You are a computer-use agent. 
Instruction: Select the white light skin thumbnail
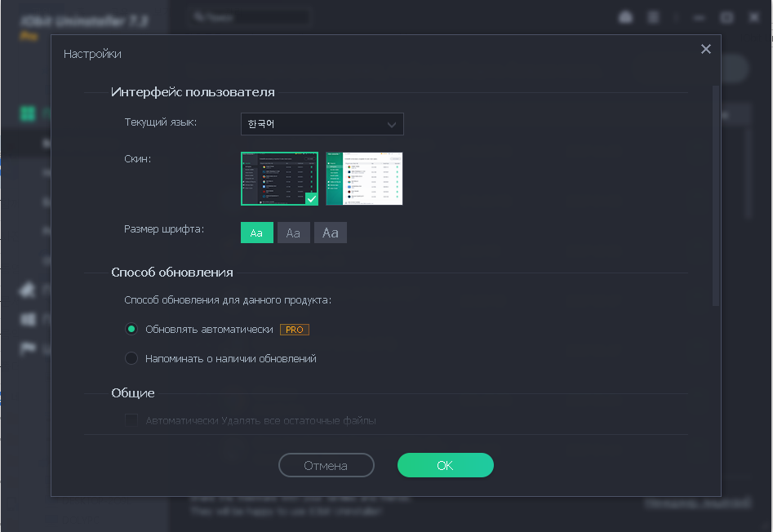coord(364,179)
